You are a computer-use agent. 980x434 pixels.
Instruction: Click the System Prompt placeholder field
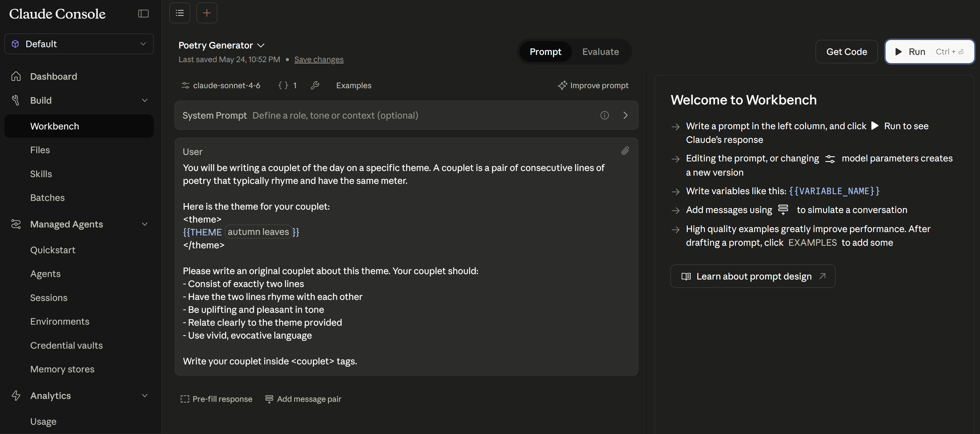[335, 115]
